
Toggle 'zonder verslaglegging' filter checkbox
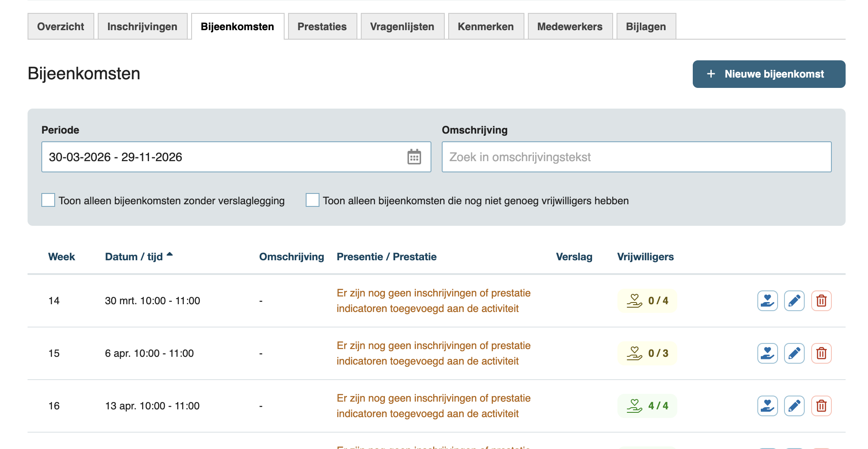pyautogui.click(x=48, y=200)
